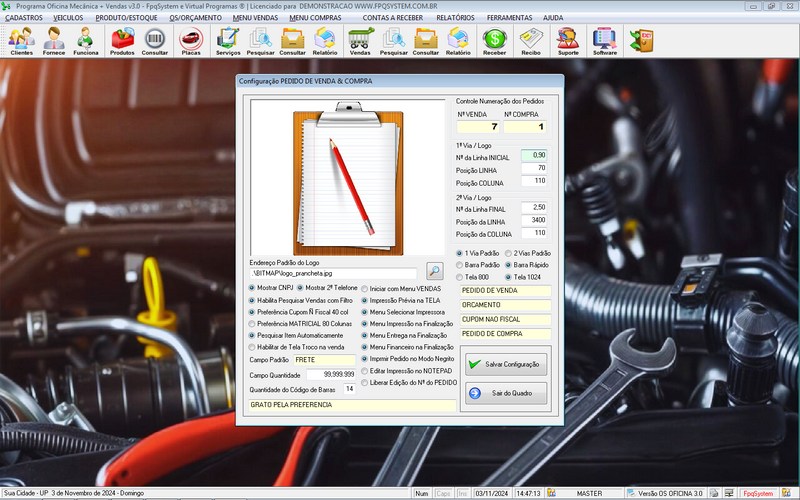Open the Serviços toolbar icon
Screen dimensions: 800x500
[x=228, y=40]
